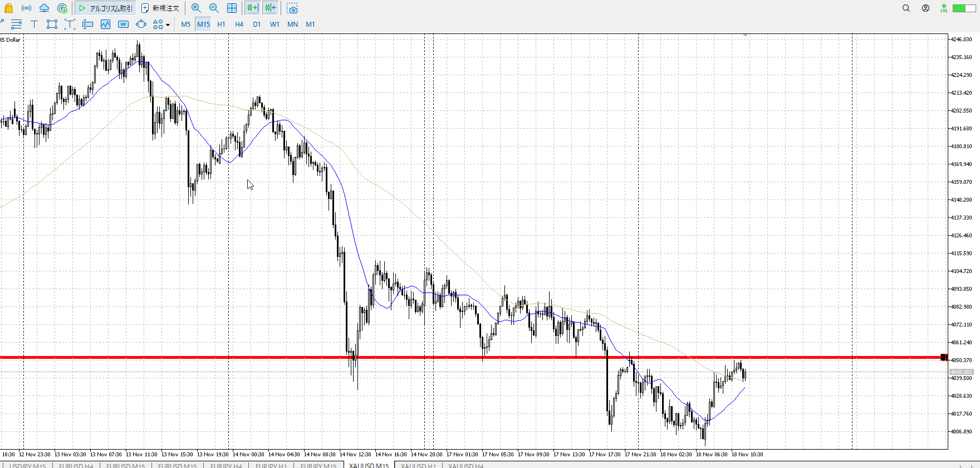The height and width of the screenshot is (468, 980).
Task: Open the VPS cloud icon
Action: click(x=44, y=8)
